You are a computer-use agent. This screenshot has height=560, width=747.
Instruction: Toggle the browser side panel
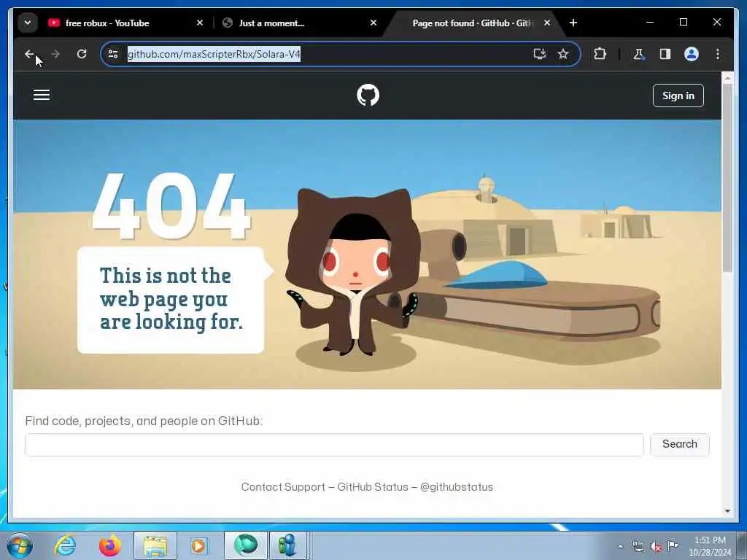point(665,54)
